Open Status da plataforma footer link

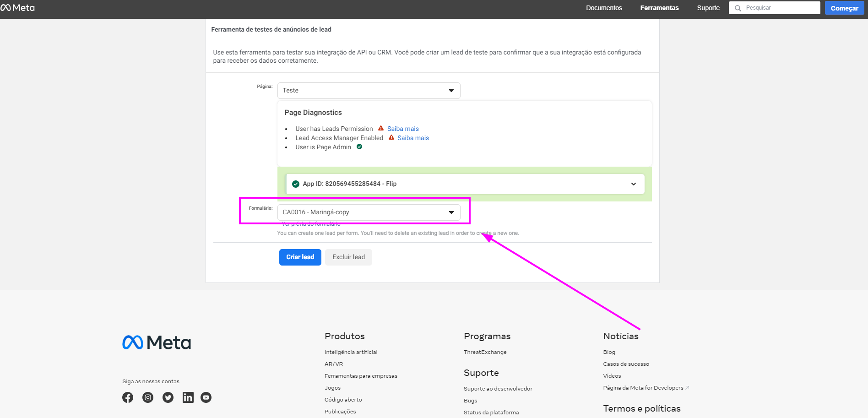(491, 413)
